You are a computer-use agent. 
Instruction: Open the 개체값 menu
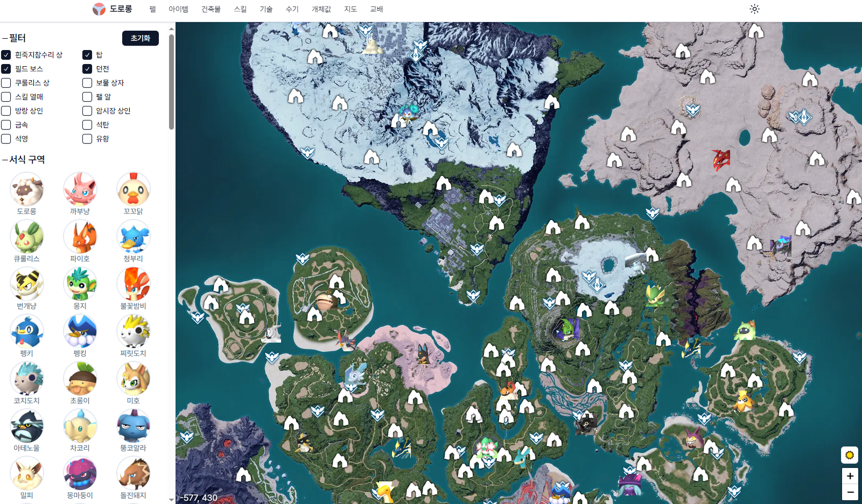[x=321, y=9]
